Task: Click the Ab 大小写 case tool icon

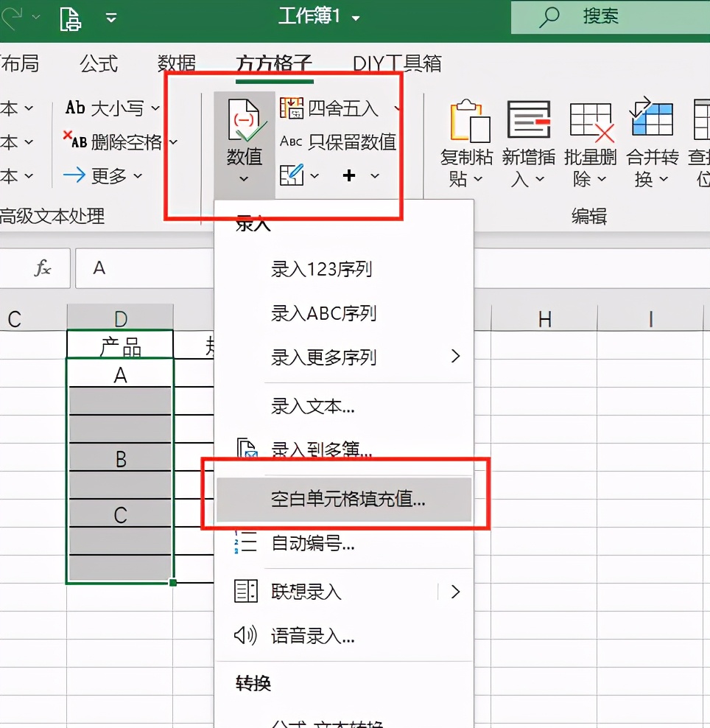Action: (74, 108)
